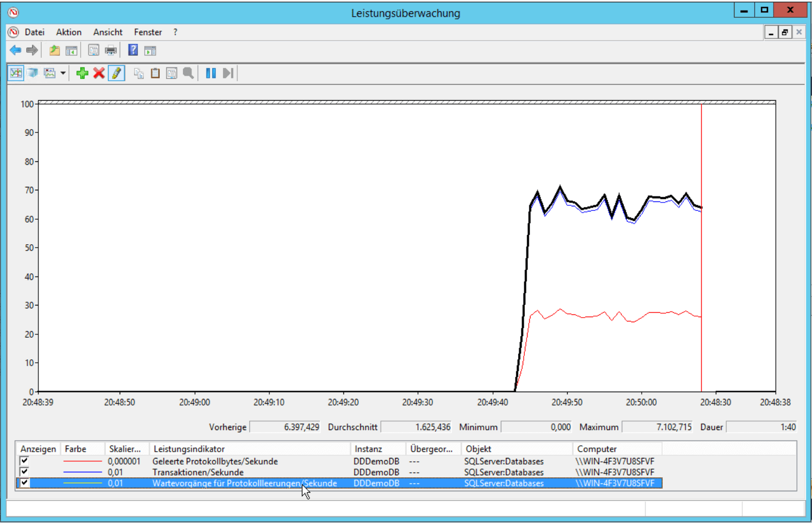Image resolution: width=812 pixels, height=523 pixels.
Task: Uncheck Transaktionen/Sekunde display checkbox
Action: click(x=24, y=472)
